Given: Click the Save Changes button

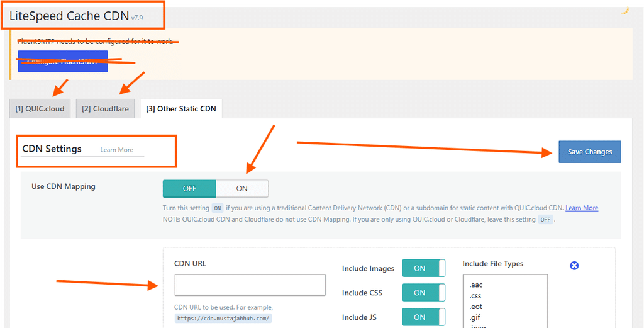Looking at the screenshot, I should [590, 152].
